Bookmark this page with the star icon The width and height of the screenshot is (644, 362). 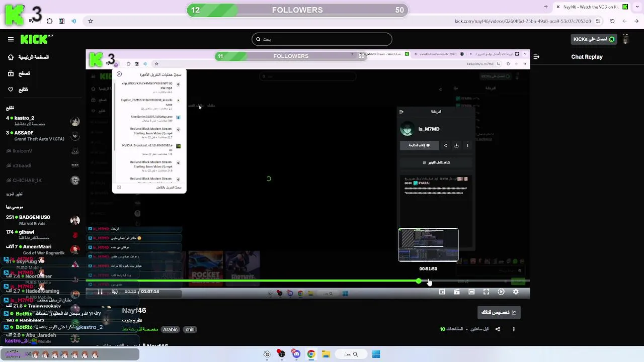(x=91, y=21)
